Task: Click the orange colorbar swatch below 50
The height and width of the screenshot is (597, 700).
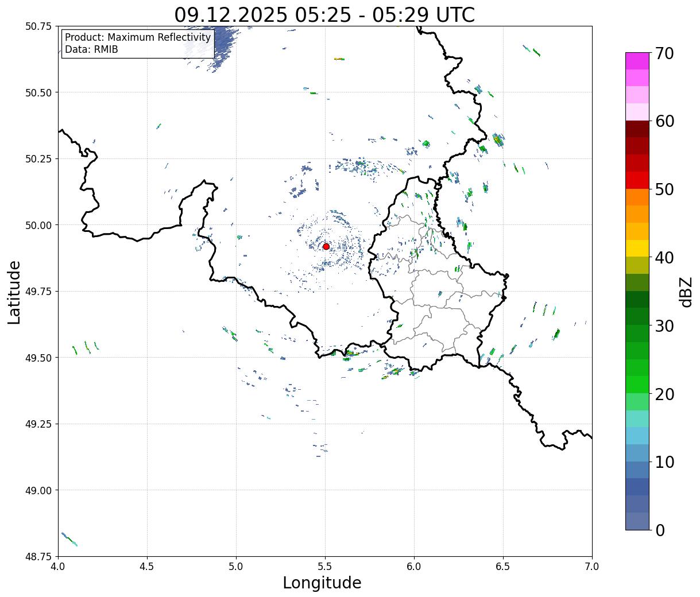Action: [637, 197]
